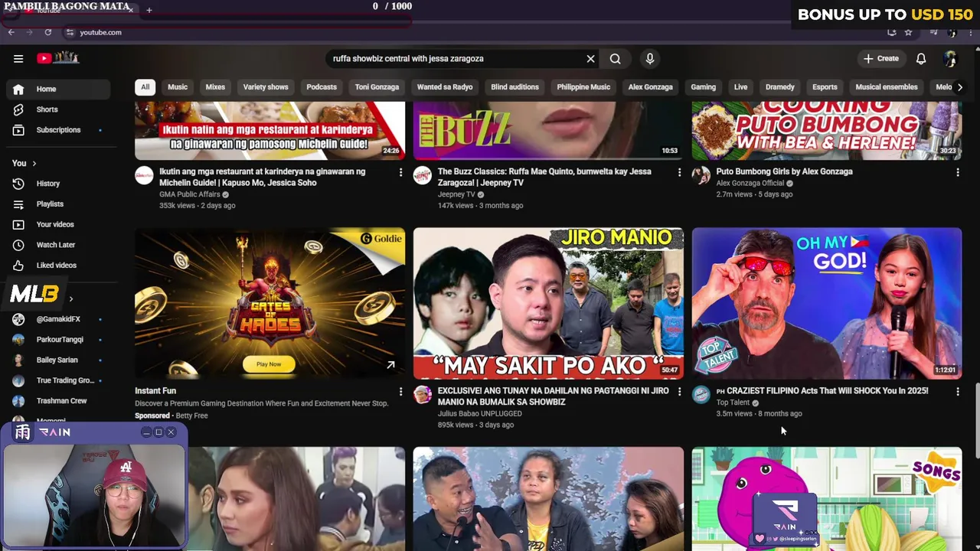This screenshot has width=980, height=551.
Task: Open the Bailey Sarian subscription channel
Action: click(x=58, y=360)
